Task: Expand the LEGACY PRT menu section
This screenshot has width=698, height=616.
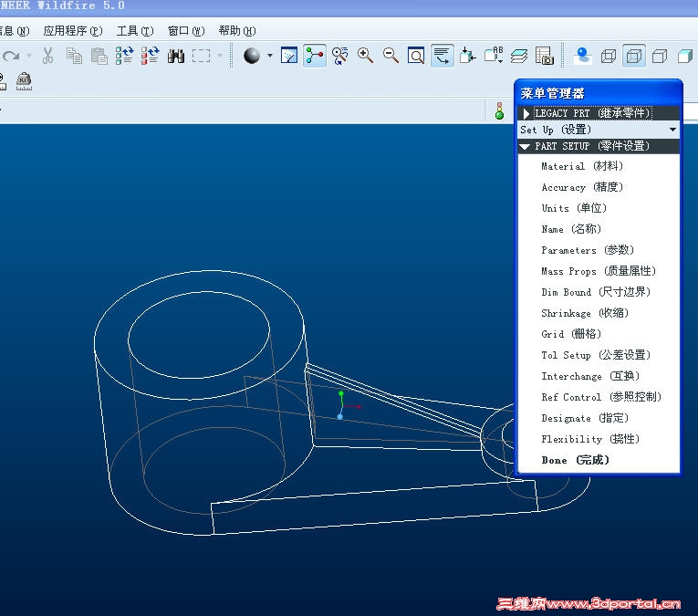Action: 599,113
